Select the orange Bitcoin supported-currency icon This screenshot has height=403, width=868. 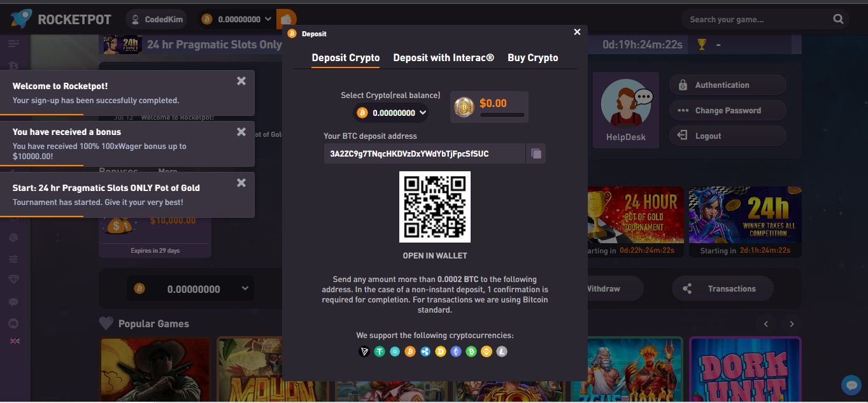click(x=410, y=351)
